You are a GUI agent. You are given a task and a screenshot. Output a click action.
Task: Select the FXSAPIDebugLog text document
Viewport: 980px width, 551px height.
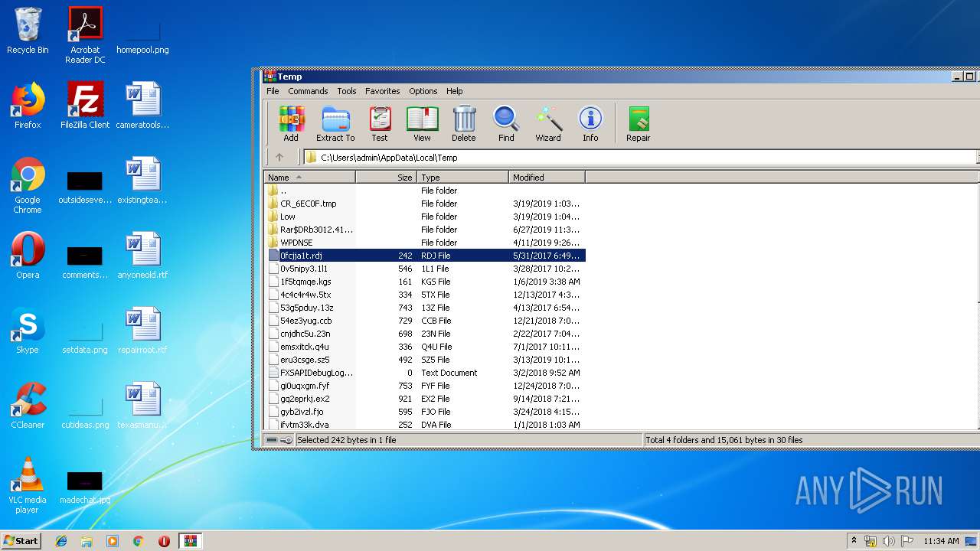coord(425,373)
